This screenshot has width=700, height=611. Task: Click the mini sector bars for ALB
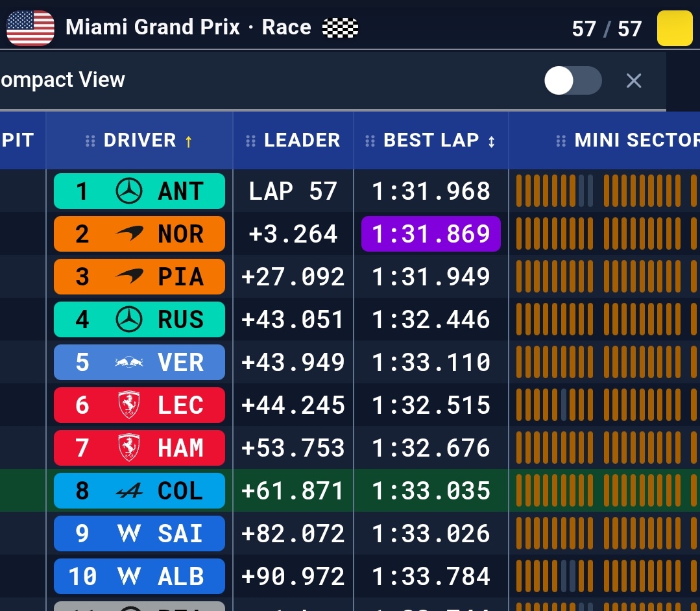pos(608,577)
